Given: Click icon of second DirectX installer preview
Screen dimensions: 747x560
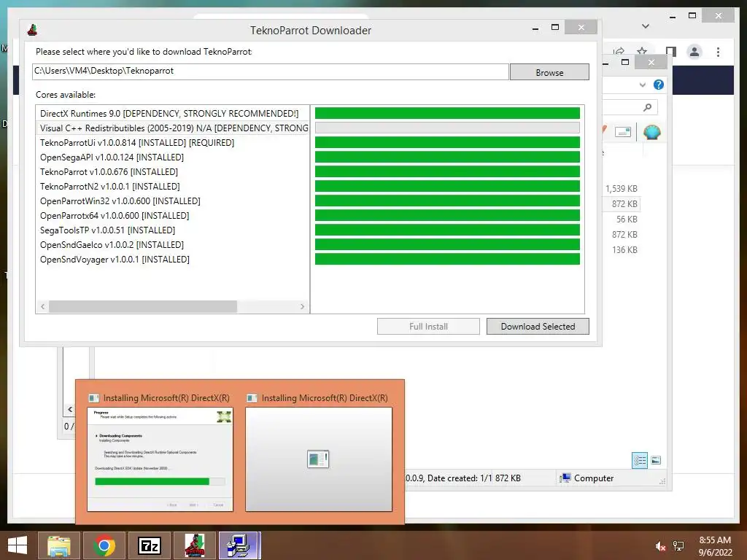Looking at the screenshot, I should (x=252, y=398).
